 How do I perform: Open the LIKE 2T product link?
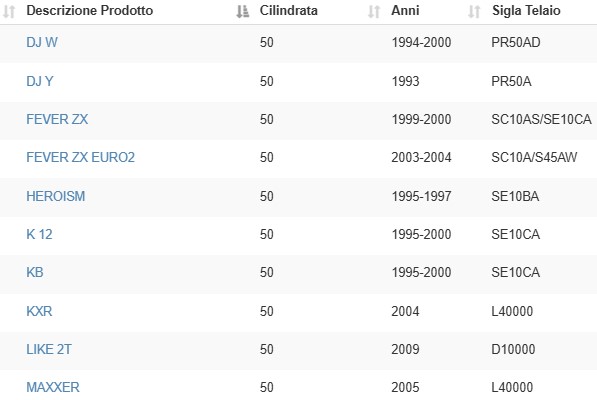point(49,349)
